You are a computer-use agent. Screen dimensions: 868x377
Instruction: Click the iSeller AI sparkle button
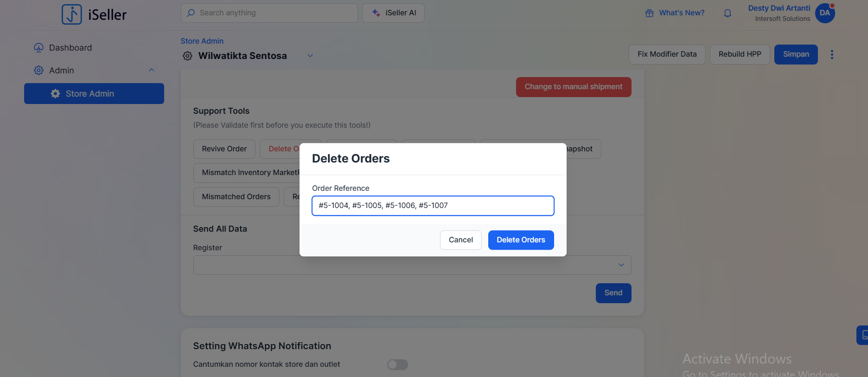click(x=393, y=13)
